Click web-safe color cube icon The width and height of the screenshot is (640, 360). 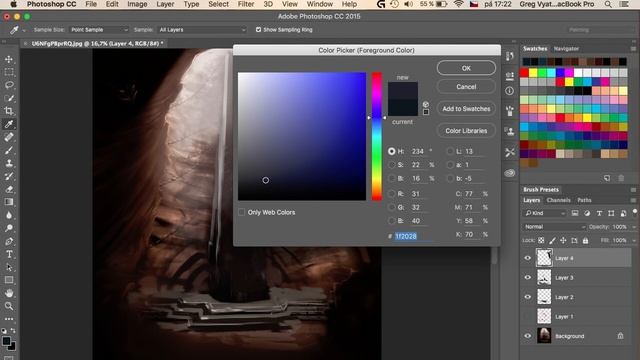pos(426,104)
